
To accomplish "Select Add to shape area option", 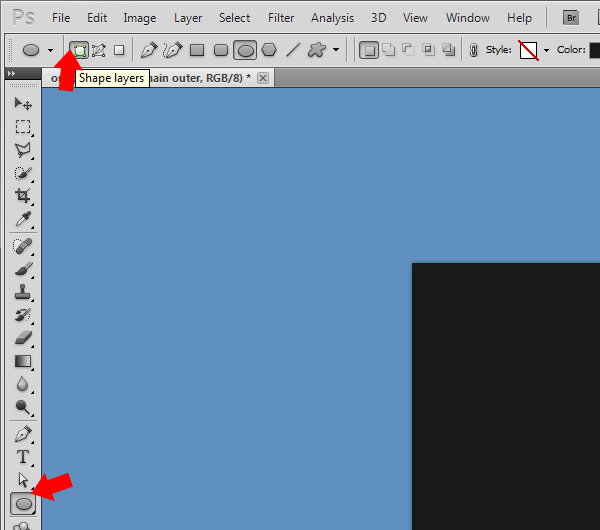I will click(x=389, y=50).
